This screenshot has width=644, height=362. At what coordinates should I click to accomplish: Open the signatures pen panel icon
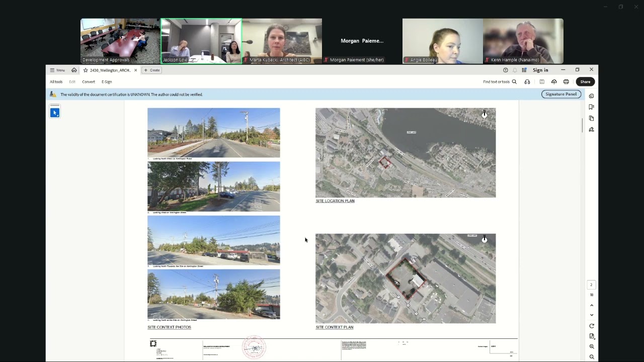[591, 129]
